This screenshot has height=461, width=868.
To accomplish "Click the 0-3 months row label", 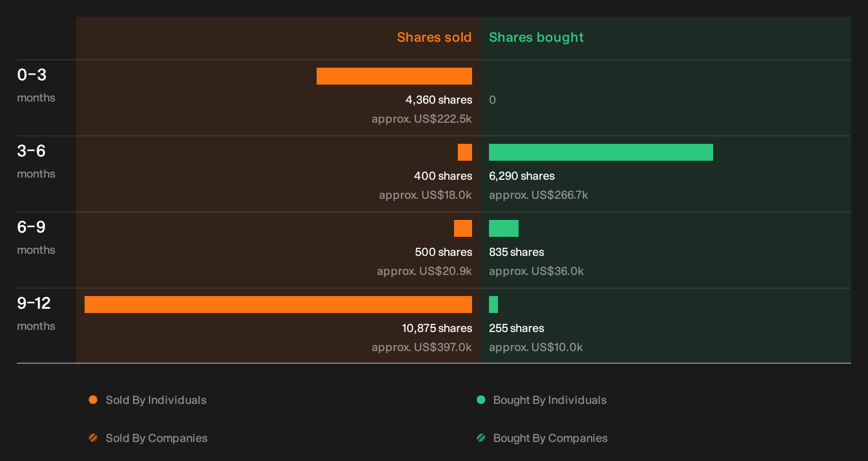I will [36, 85].
